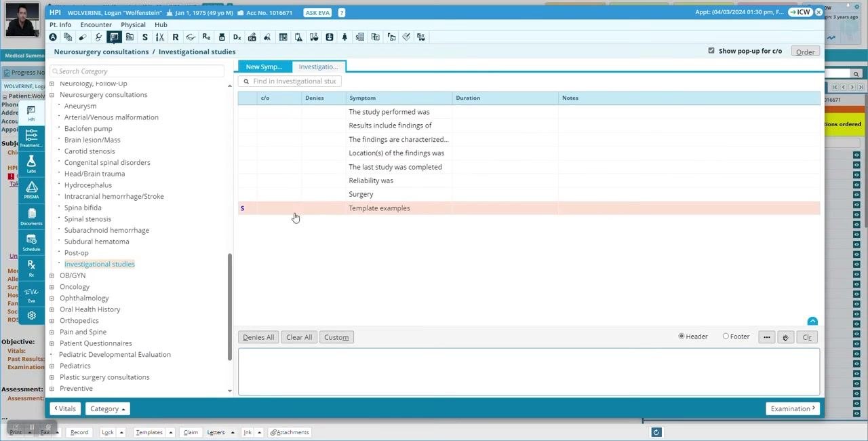The width and height of the screenshot is (868, 441).
Task: Click the hand icon beside Clr
Action: (786, 337)
